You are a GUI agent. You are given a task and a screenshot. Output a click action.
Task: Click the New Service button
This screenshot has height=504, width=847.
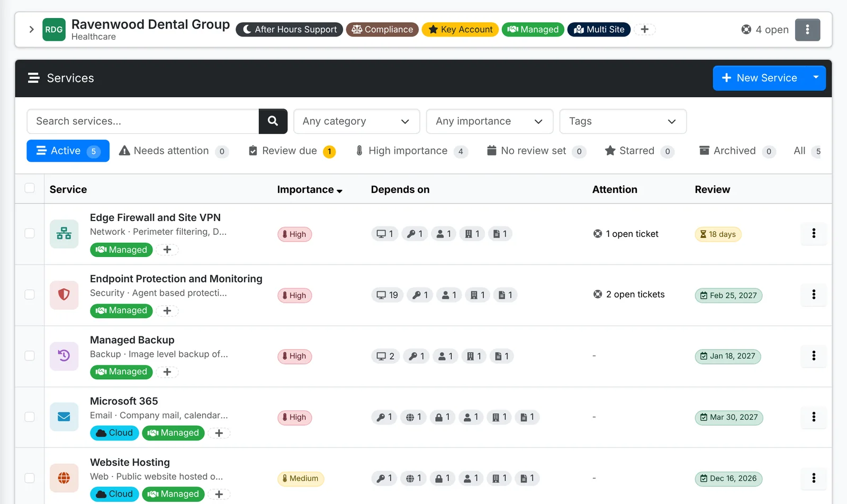(760, 78)
